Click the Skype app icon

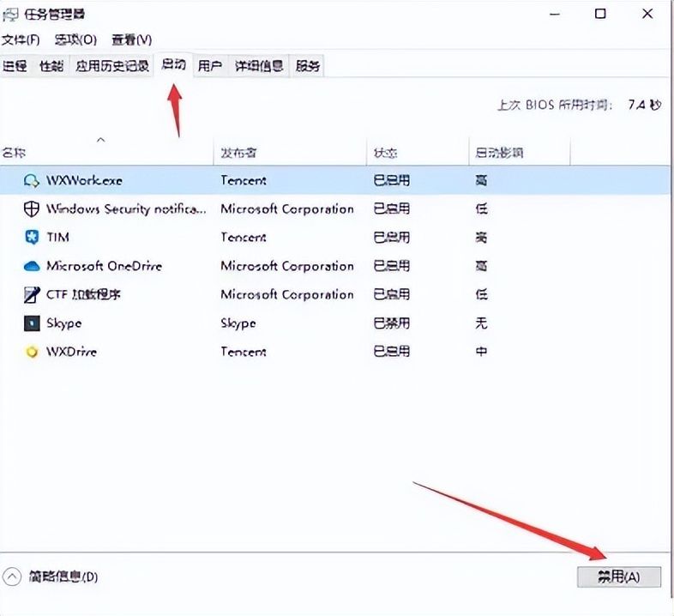pyautogui.click(x=32, y=323)
